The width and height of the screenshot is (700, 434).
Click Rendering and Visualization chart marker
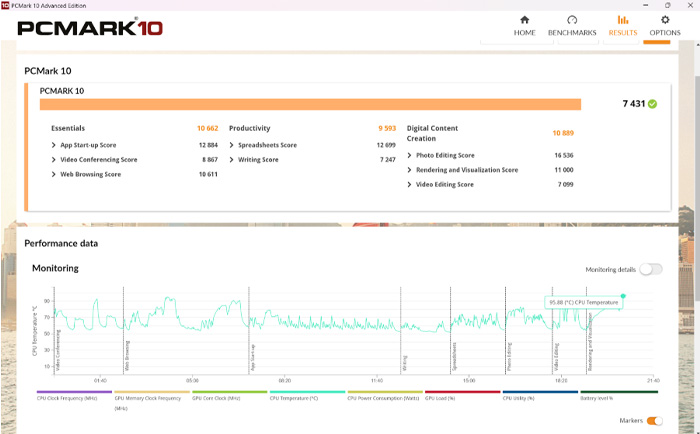click(x=590, y=342)
